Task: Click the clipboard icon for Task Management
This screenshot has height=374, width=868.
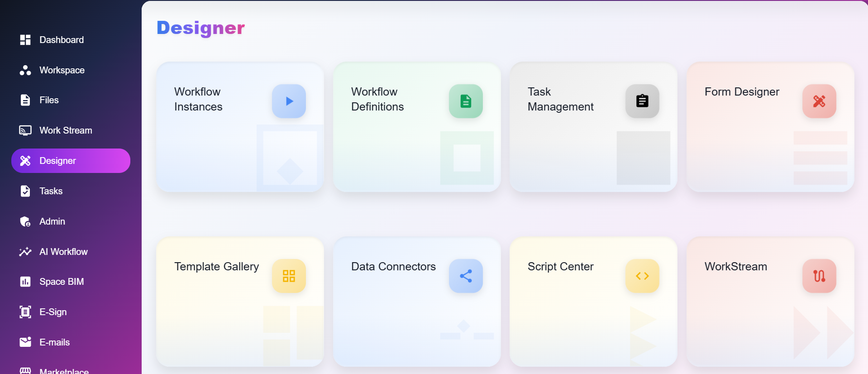Action: 642,101
